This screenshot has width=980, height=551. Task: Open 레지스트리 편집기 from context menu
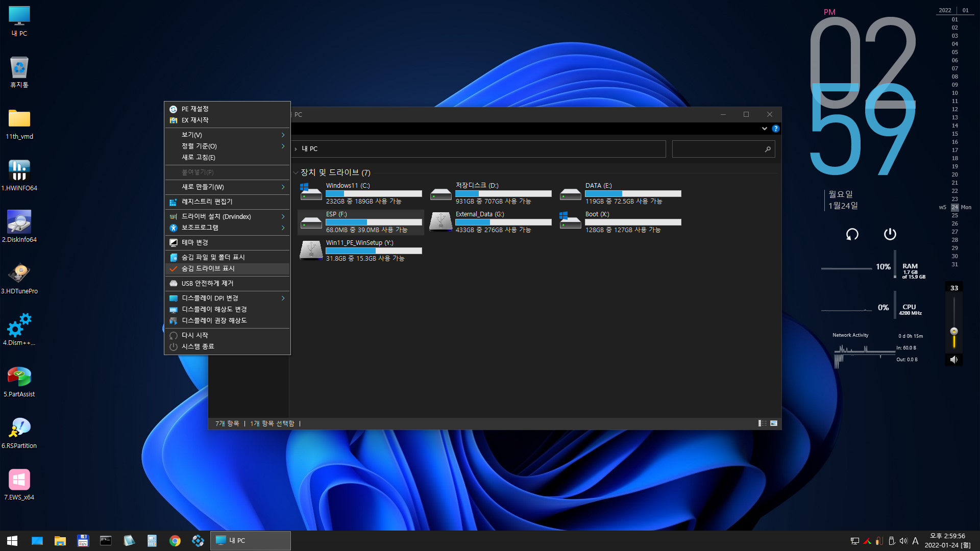click(228, 202)
